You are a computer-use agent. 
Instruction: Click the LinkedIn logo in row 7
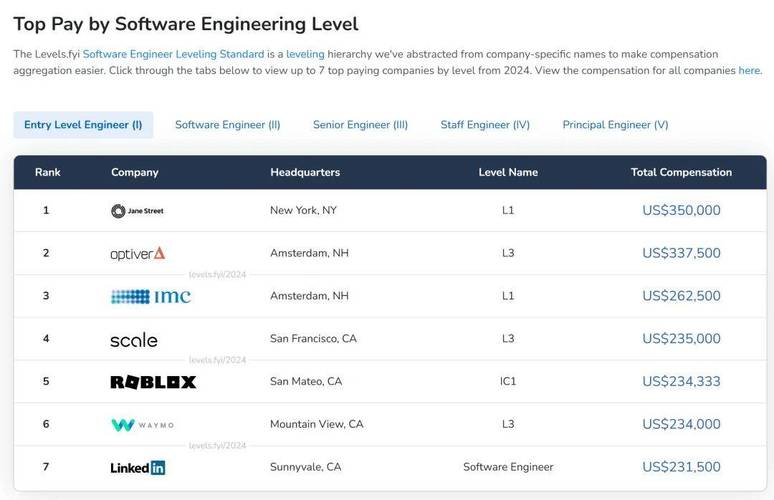(x=138, y=467)
